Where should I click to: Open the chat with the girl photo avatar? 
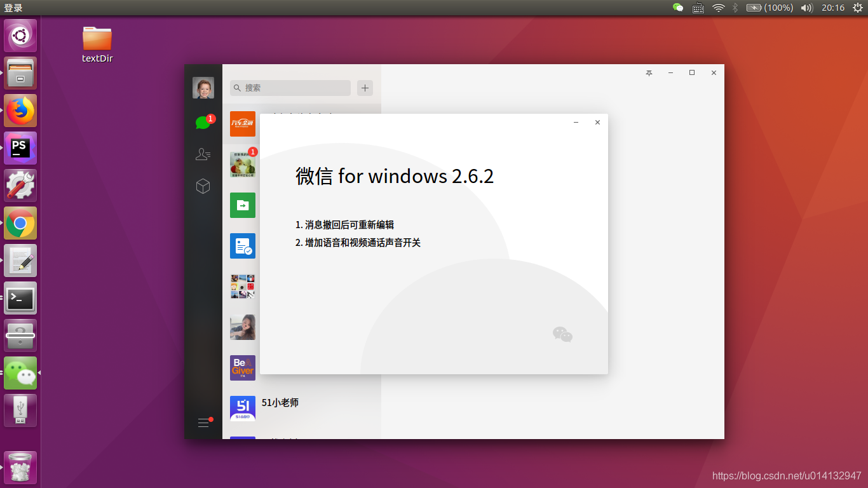pyautogui.click(x=243, y=327)
